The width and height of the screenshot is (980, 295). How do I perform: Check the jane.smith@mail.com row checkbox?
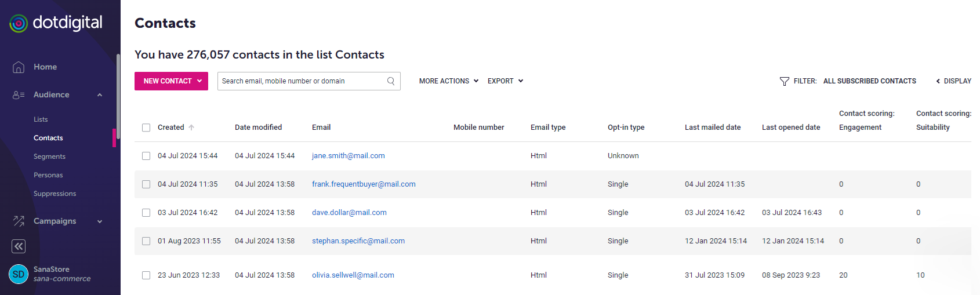146,156
